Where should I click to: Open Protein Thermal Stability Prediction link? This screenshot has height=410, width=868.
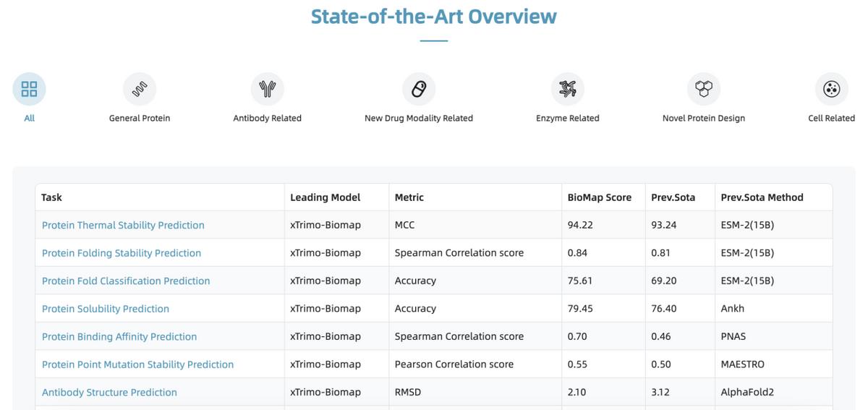tap(123, 225)
